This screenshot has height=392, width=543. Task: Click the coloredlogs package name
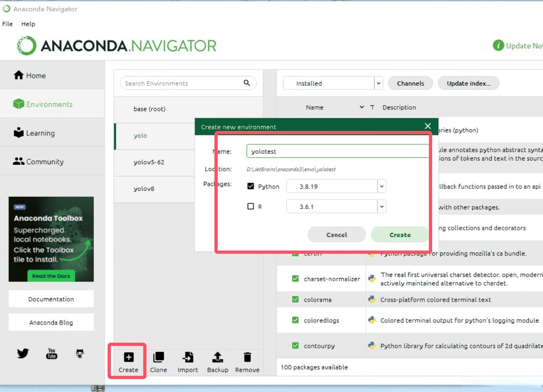click(x=321, y=320)
